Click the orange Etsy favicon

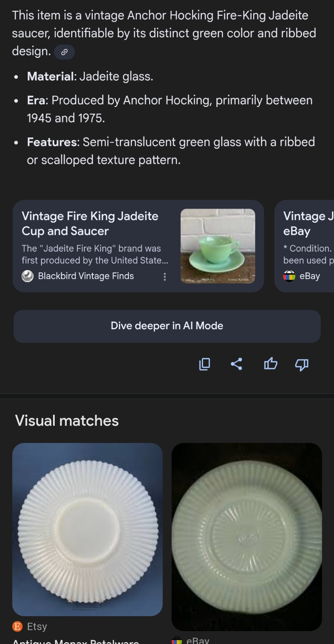(x=17, y=626)
